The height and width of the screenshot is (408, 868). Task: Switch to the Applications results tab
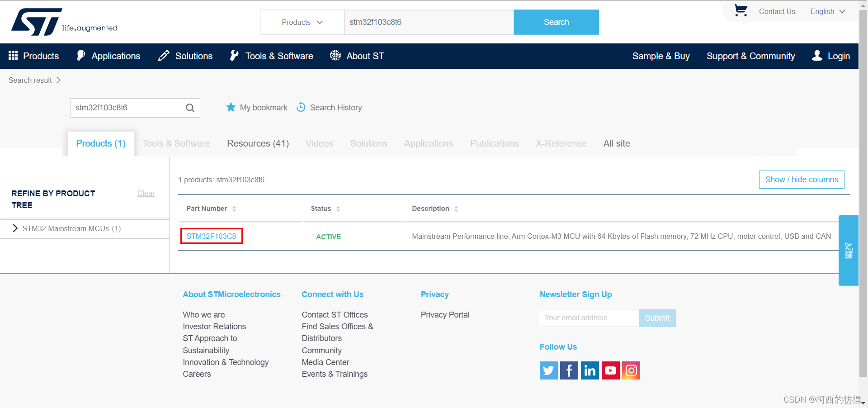tap(428, 143)
